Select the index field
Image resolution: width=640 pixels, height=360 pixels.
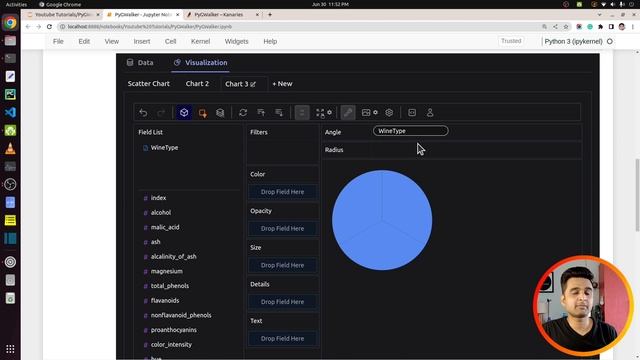(x=158, y=198)
